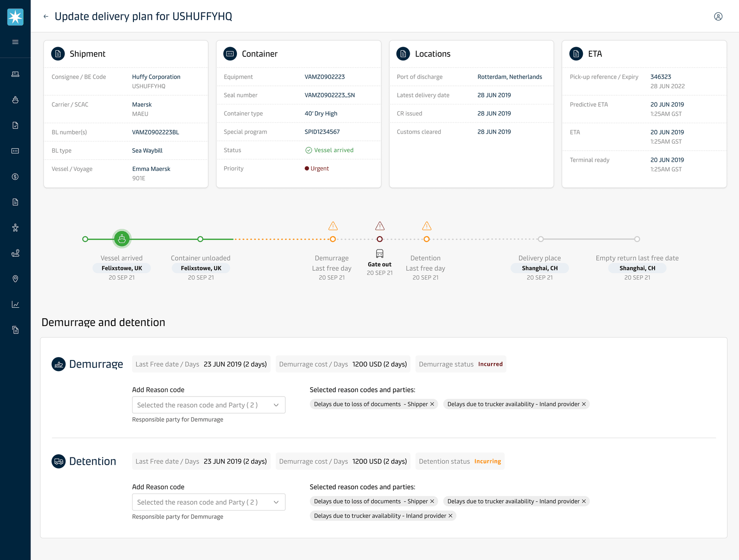Click the chevron on the Demurrage reason dropdown

pos(276,405)
